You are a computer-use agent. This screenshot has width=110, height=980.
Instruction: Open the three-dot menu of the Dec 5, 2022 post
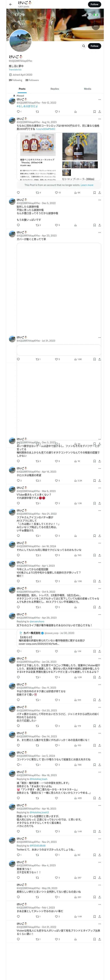100,200
